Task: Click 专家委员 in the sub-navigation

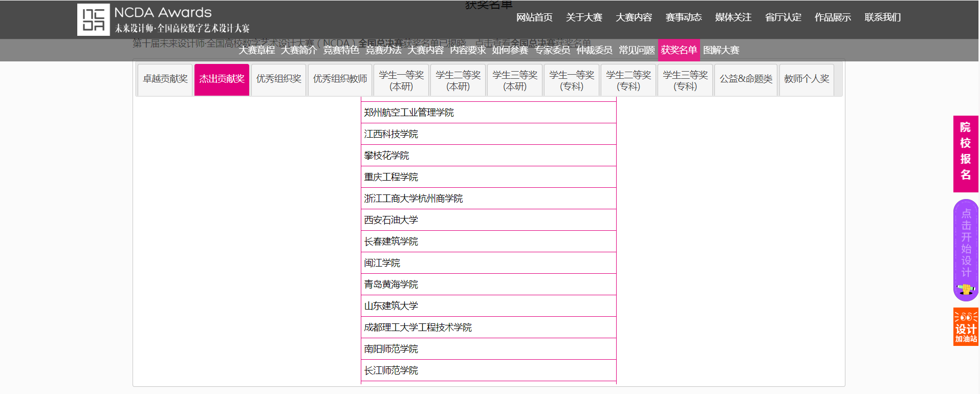Action: click(552, 50)
